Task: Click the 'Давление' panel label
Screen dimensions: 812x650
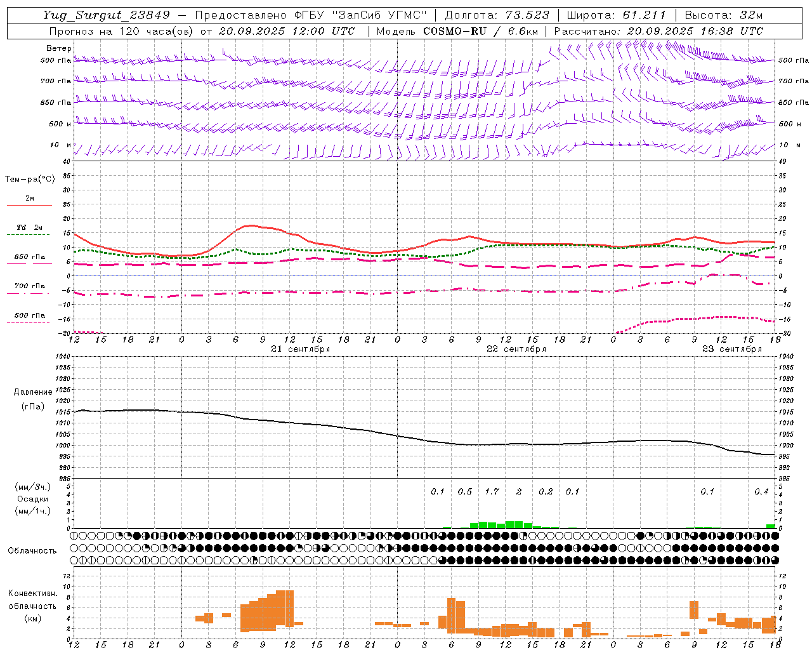Action: click(33, 392)
